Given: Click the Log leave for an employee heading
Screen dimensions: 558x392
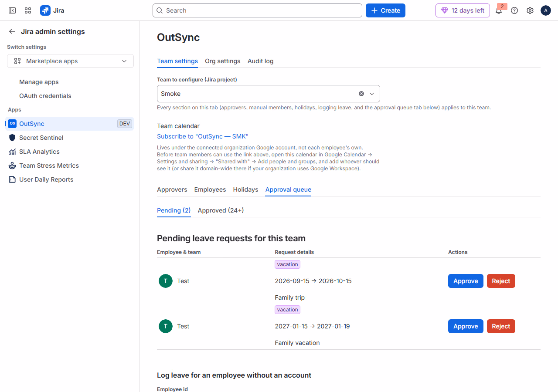Looking at the screenshot, I should point(234,375).
